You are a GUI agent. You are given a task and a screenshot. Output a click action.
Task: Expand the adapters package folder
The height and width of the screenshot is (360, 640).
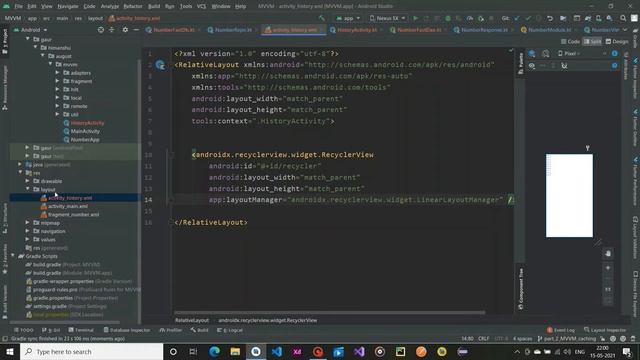click(58, 73)
